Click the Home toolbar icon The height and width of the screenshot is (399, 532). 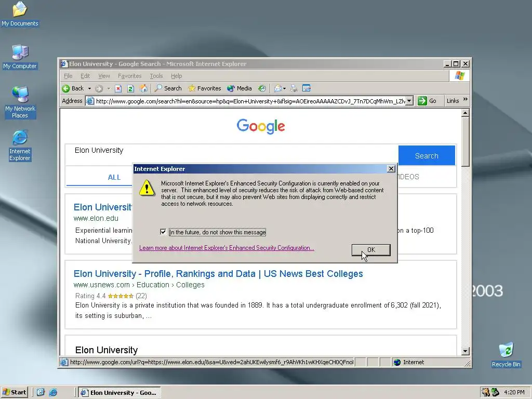click(x=144, y=88)
